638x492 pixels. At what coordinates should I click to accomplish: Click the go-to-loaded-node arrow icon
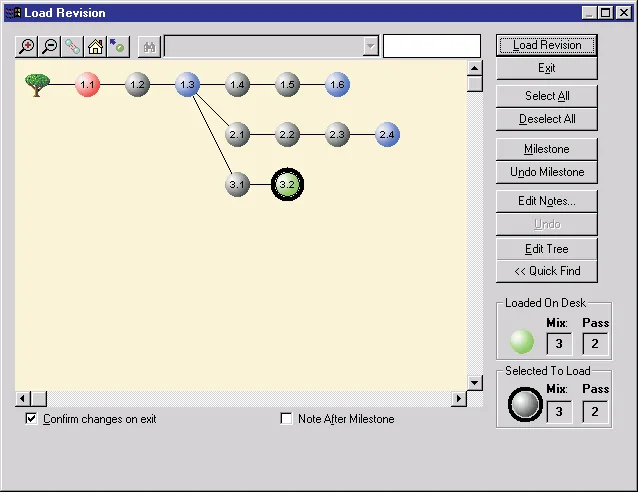118,46
